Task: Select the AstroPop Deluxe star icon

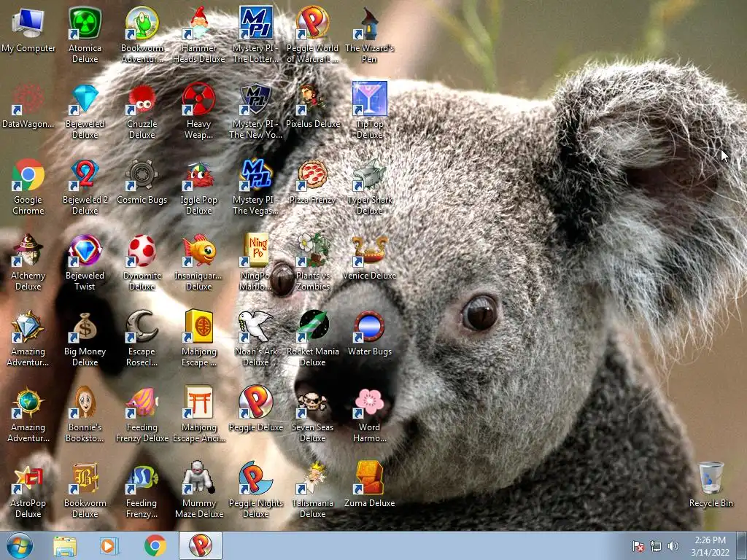Action: pos(28,478)
